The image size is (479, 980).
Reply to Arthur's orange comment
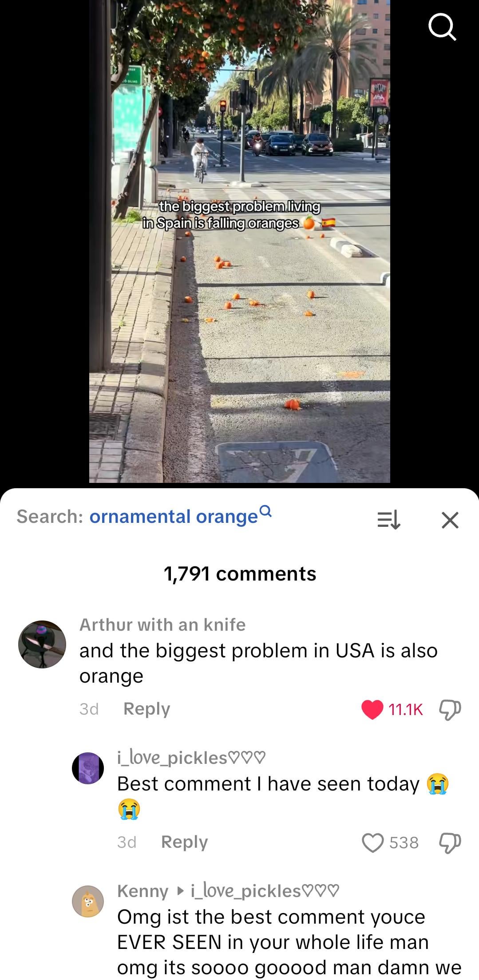coord(146,709)
